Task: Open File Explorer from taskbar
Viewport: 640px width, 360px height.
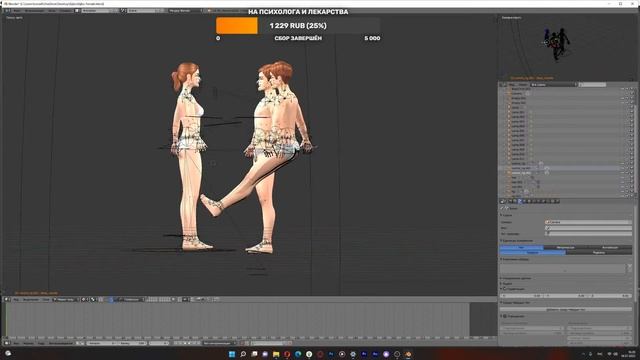Action: (x=276, y=354)
